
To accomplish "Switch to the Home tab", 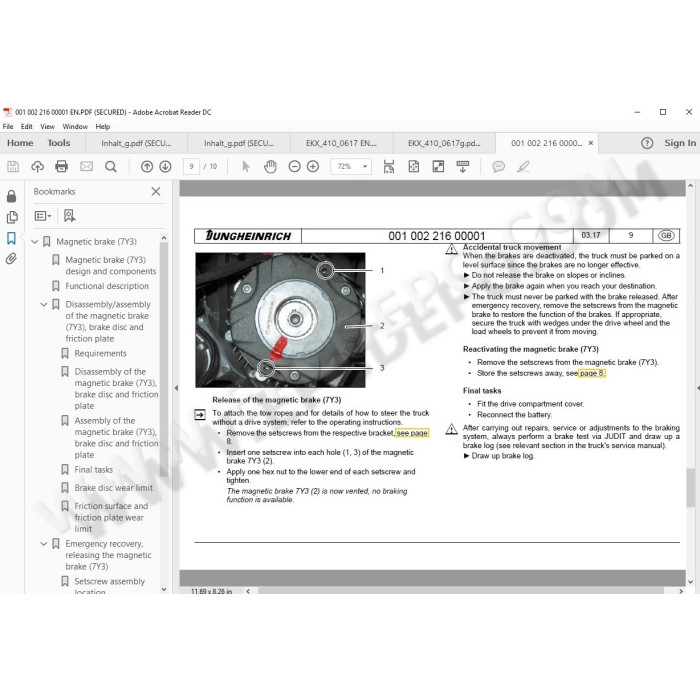I will click(20, 143).
